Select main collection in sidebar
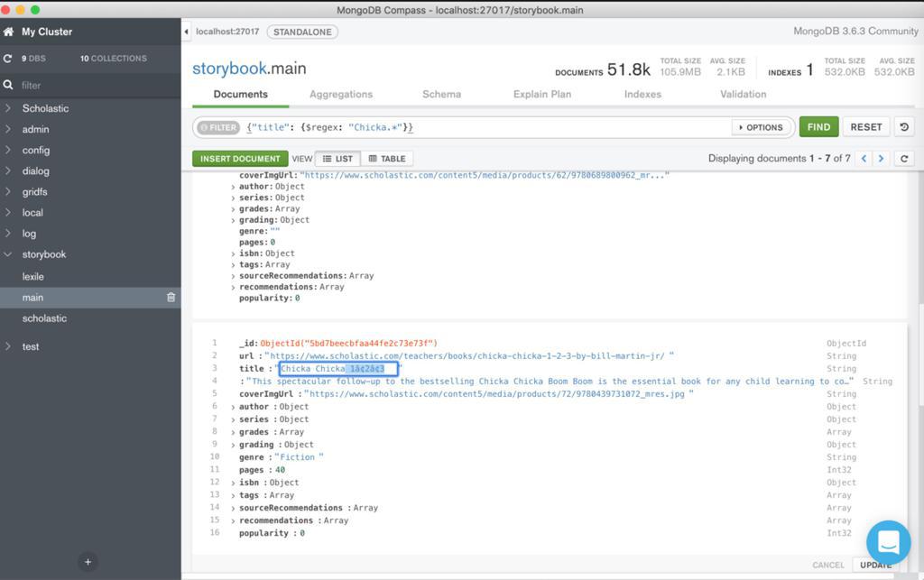The height and width of the screenshot is (580, 924). click(90, 298)
